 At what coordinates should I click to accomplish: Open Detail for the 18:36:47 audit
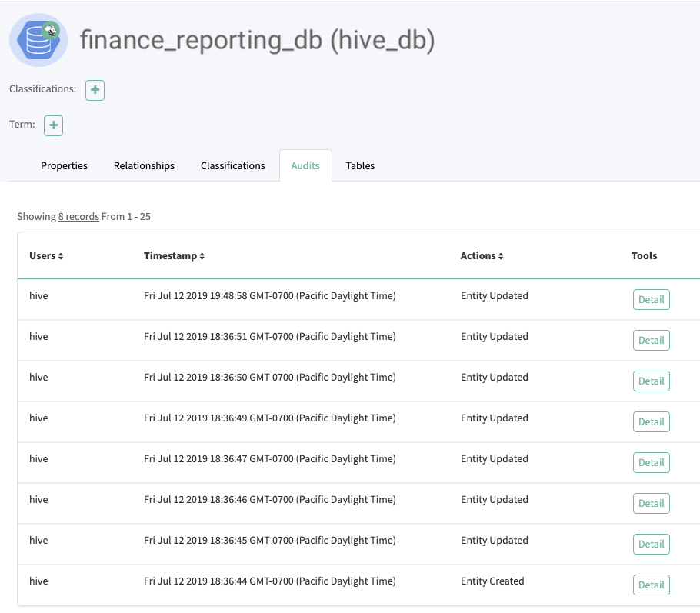651,462
